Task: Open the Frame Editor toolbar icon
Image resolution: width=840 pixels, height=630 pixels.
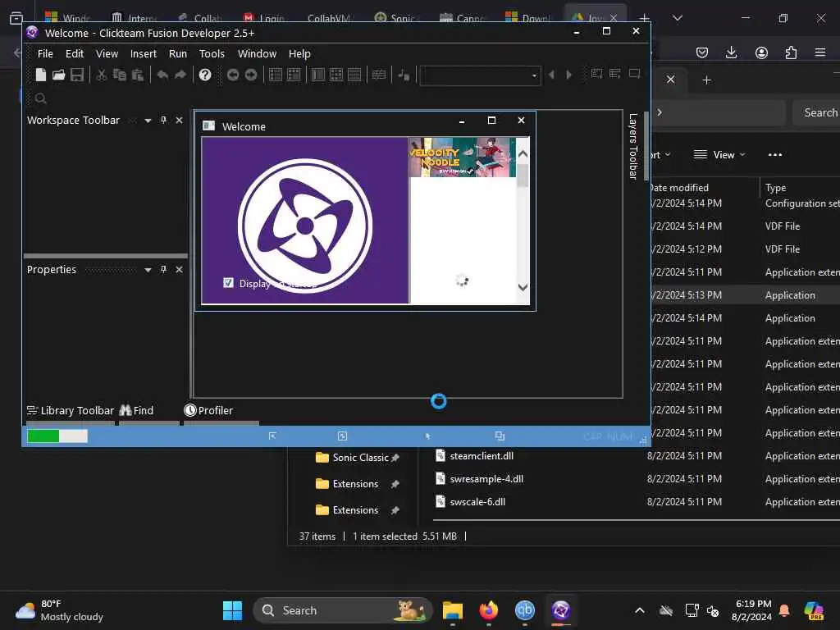Action: [x=294, y=75]
